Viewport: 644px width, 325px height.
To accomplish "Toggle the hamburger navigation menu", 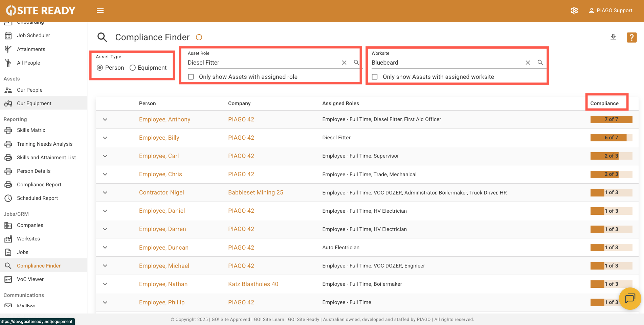I will (x=100, y=10).
